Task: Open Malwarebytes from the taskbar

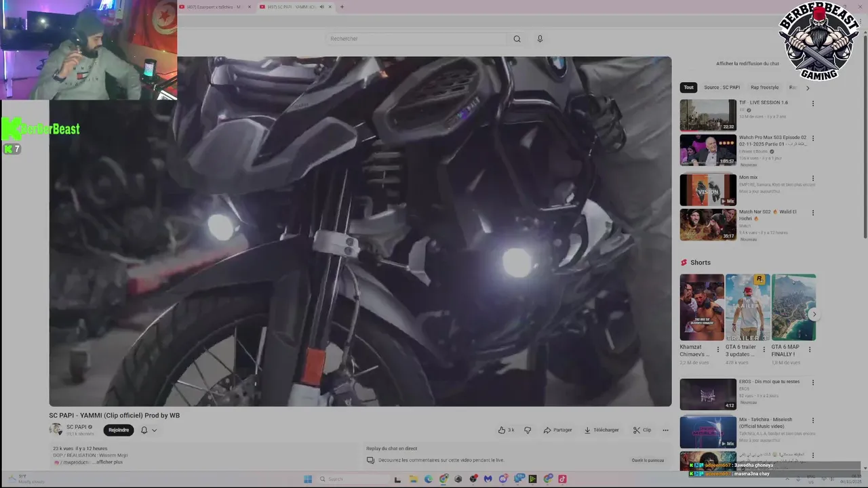Action: point(488,479)
